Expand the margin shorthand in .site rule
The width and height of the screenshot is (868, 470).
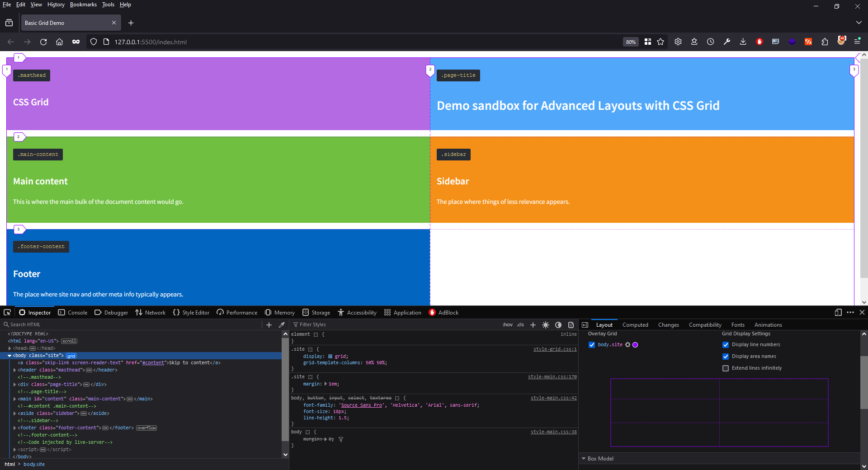[x=325, y=384]
